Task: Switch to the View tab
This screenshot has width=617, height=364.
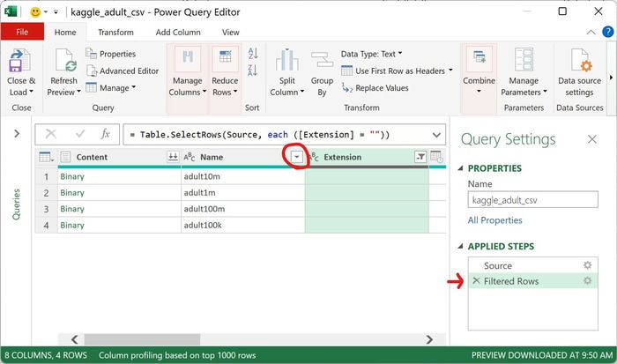Action: (230, 33)
